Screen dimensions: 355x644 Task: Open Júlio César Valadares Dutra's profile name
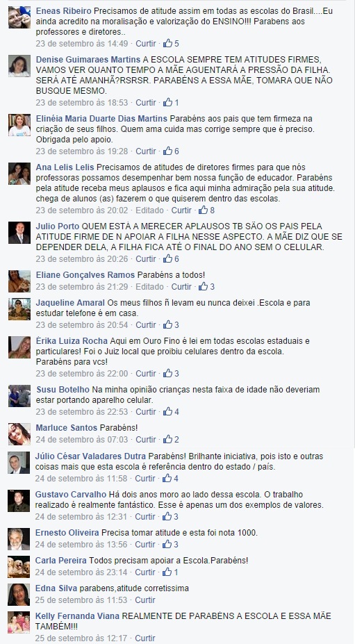tap(90, 456)
